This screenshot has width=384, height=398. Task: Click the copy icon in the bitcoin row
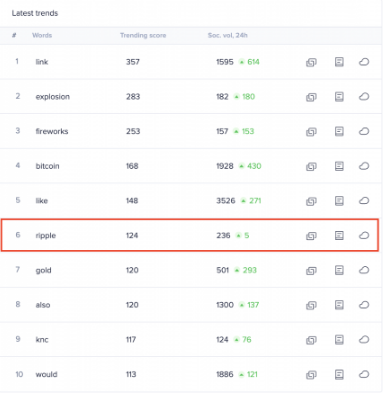(x=311, y=166)
